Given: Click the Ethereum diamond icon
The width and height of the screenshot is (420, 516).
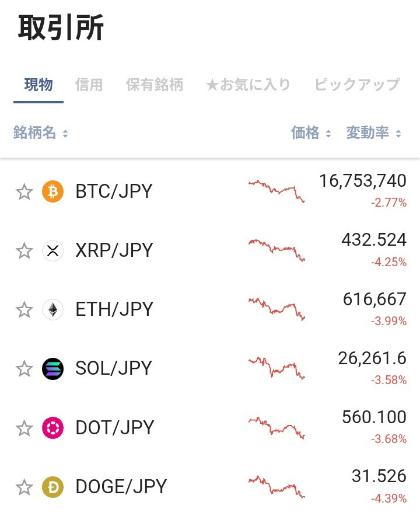Looking at the screenshot, I should coord(52,310).
